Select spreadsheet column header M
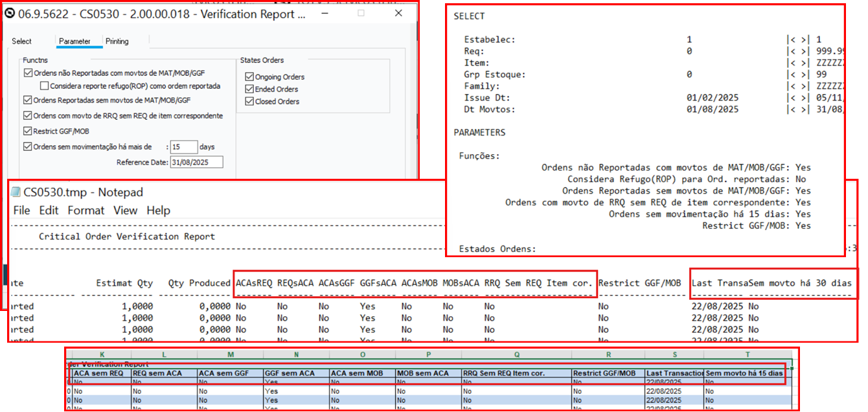Viewport: 868px width, 412px height. [231, 356]
